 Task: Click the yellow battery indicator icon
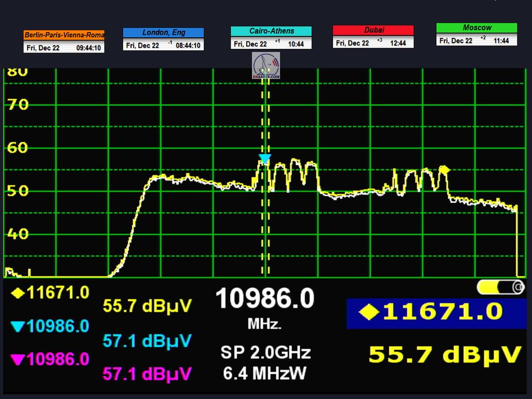tap(500, 287)
